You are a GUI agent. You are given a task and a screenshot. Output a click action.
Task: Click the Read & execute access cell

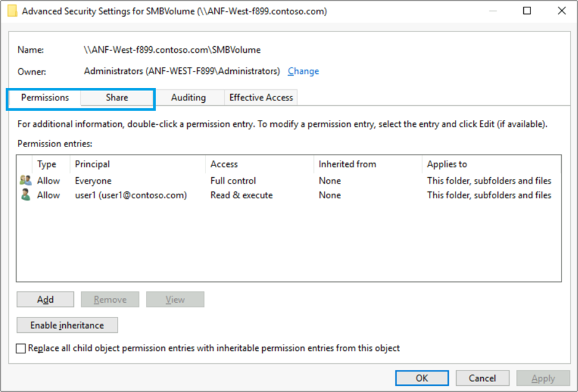pyautogui.click(x=241, y=195)
